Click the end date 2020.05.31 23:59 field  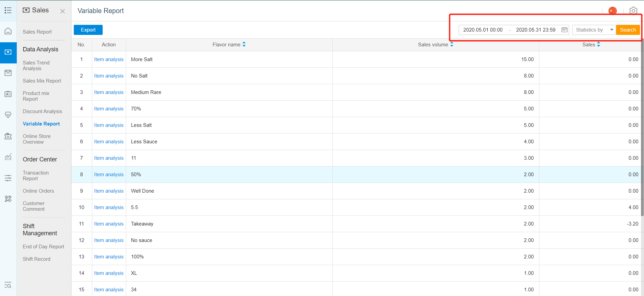(536, 30)
